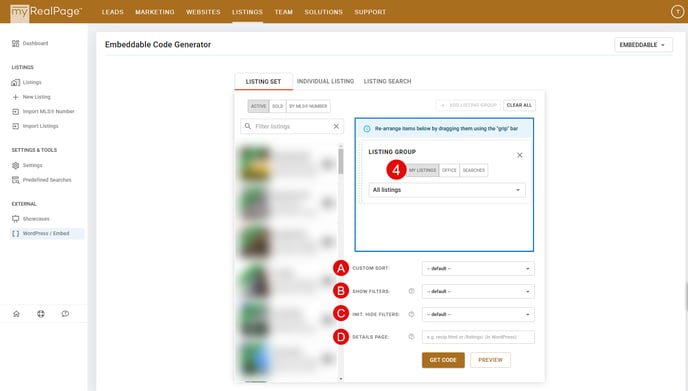Image resolution: width=688 pixels, height=391 pixels.
Task: Click the Listing Group grip bar
Action: click(361, 172)
